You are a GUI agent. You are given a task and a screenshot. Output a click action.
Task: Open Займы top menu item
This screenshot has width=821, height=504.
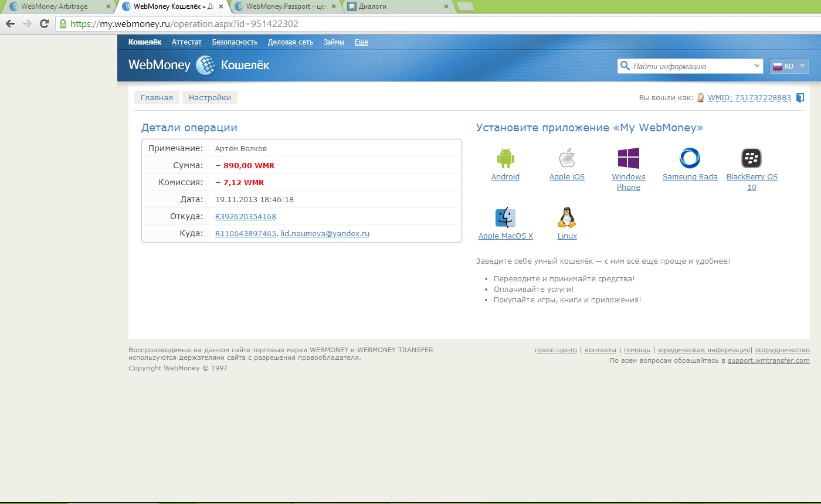(334, 42)
